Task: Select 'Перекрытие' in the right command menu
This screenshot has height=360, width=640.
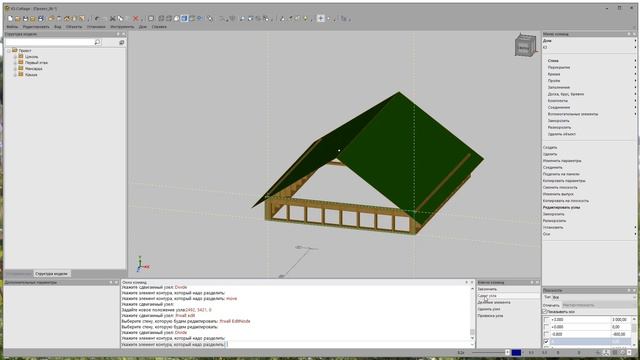Action: pyautogui.click(x=559, y=67)
